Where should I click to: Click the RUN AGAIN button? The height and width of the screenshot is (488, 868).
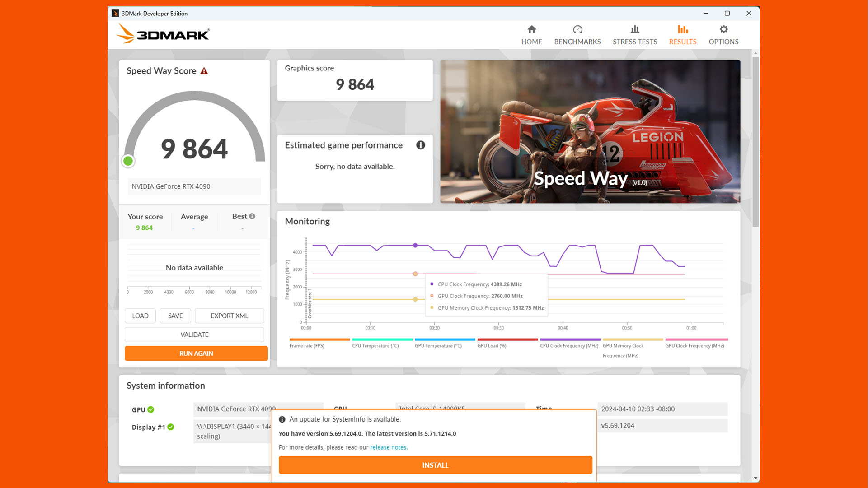(196, 353)
